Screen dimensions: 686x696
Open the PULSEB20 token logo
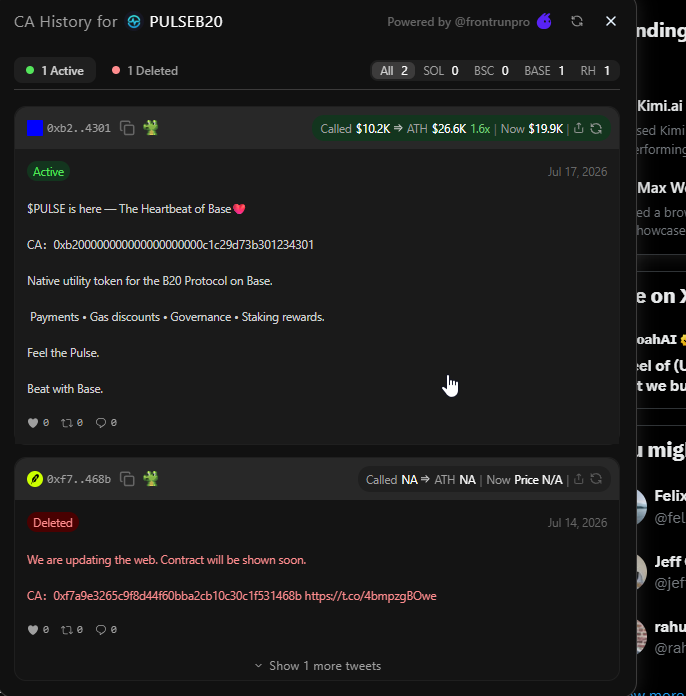click(x=134, y=21)
